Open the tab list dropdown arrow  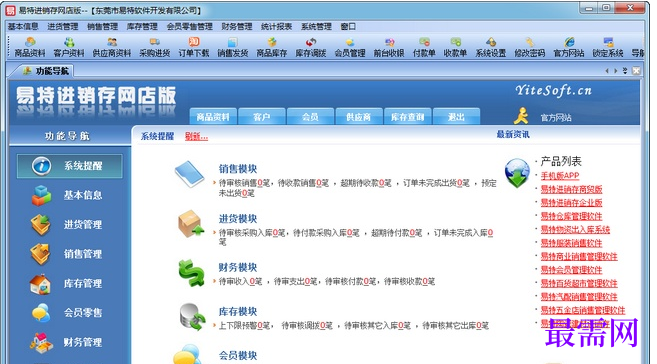pyautogui.click(x=625, y=71)
